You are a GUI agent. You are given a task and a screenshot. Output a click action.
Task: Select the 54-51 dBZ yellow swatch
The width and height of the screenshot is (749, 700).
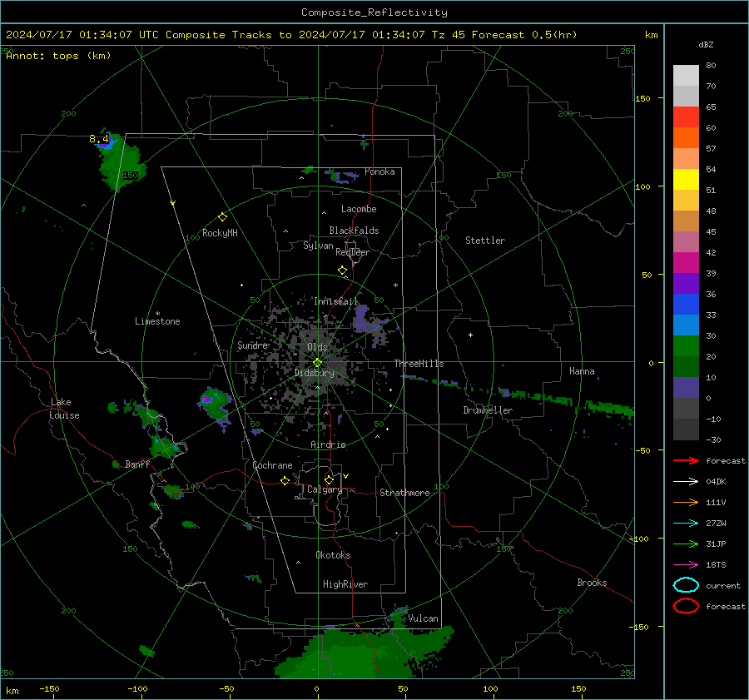coord(686,180)
